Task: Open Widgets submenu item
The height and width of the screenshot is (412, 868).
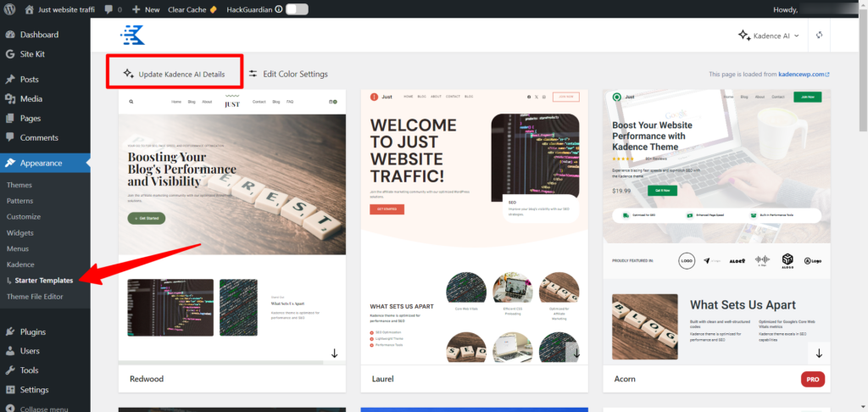Action: pyautogui.click(x=20, y=232)
